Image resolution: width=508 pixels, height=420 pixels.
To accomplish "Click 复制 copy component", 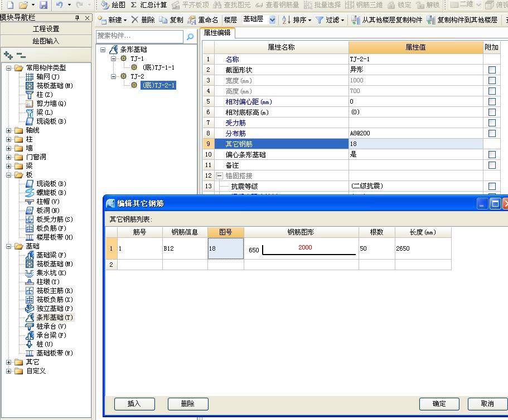I will 171,19.
